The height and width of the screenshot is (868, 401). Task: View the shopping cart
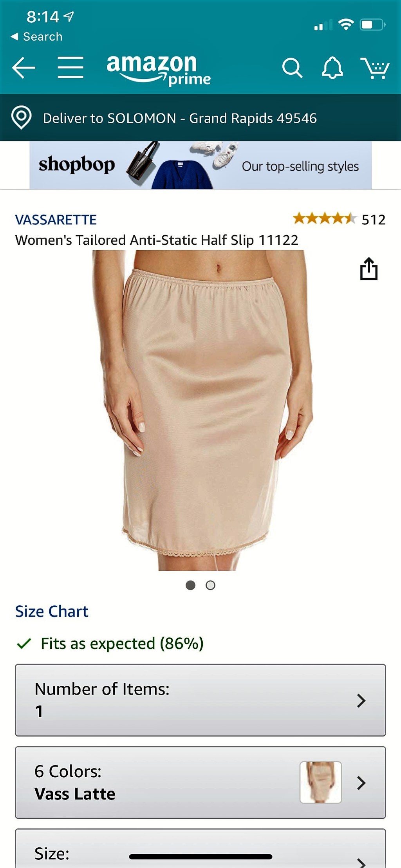(375, 68)
